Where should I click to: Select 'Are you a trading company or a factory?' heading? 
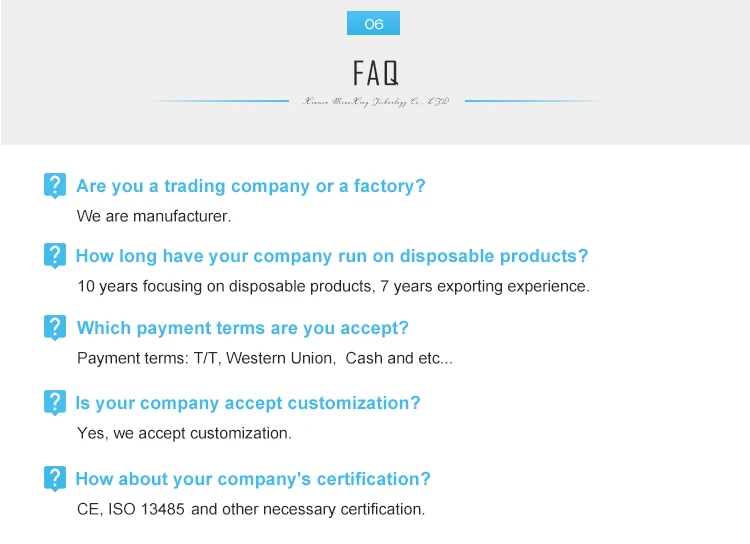(251, 186)
